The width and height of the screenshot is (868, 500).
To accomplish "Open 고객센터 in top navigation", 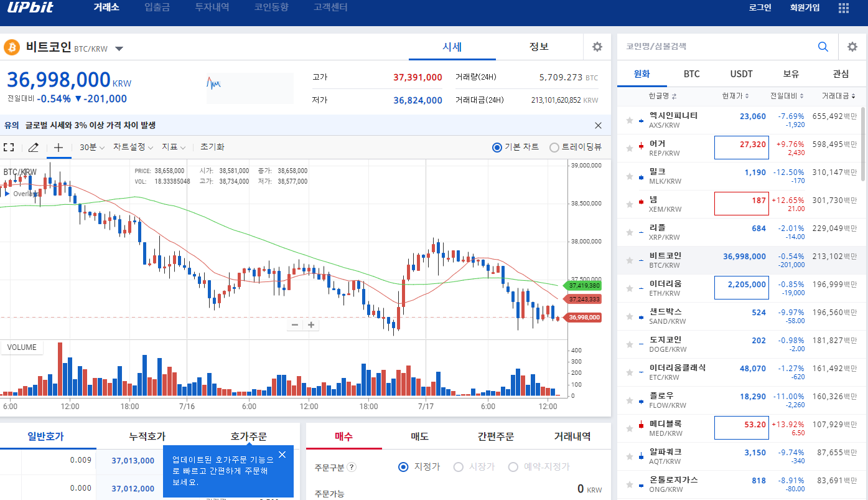I will point(330,7).
